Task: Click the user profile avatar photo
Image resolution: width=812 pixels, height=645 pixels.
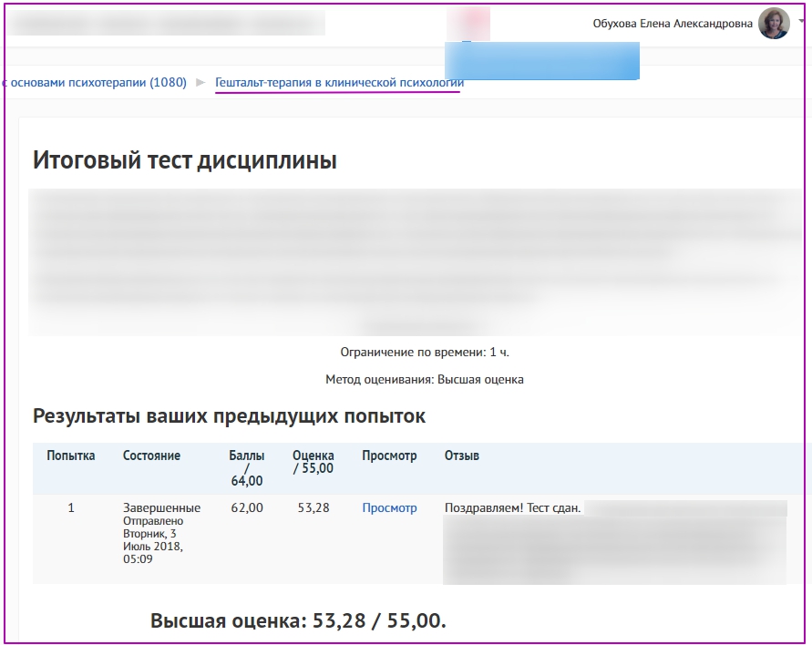Action: (x=774, y=24)
